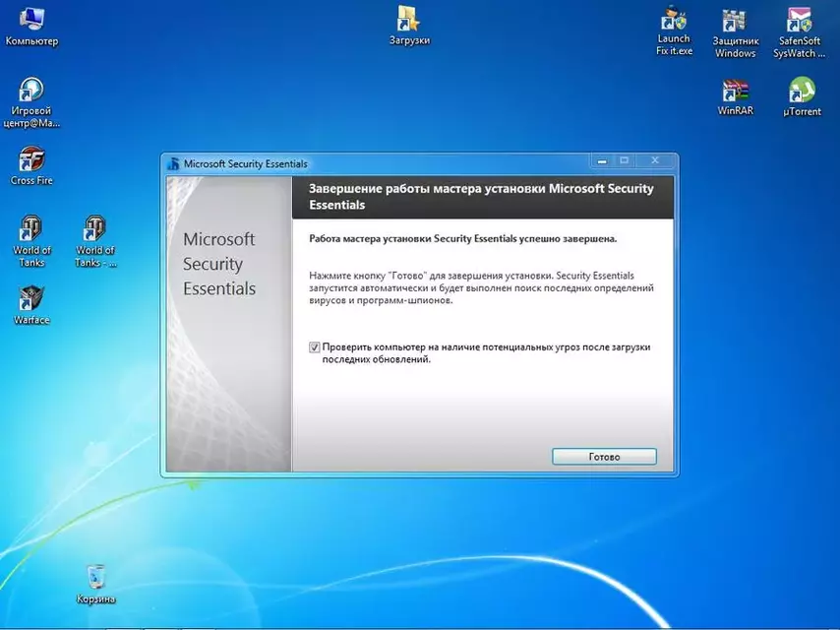Click the Готово button to finish setup
This screenshot has width=840, height=630.
click(x=604, y=457)
